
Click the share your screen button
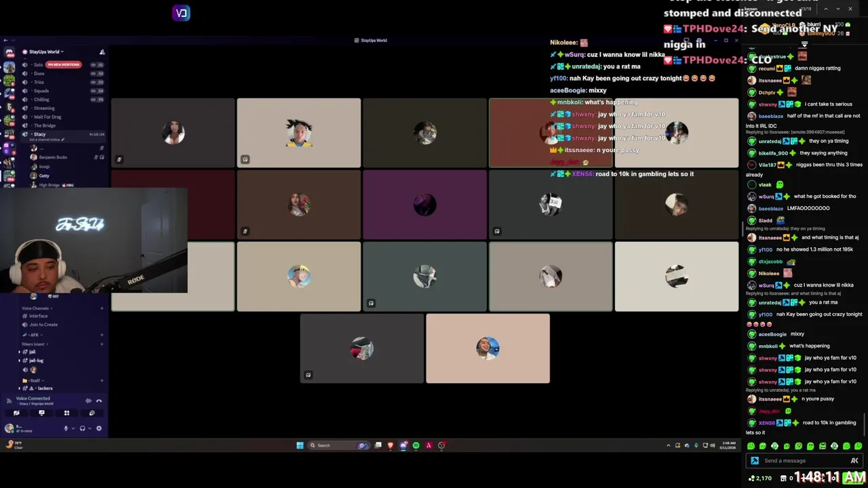(41, 413)
